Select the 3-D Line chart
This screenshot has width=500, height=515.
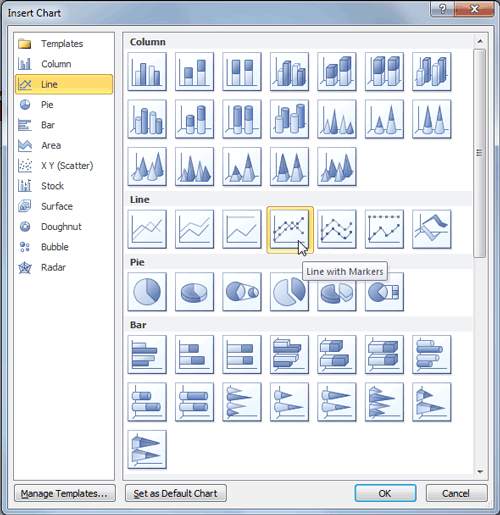click(432, 229)
